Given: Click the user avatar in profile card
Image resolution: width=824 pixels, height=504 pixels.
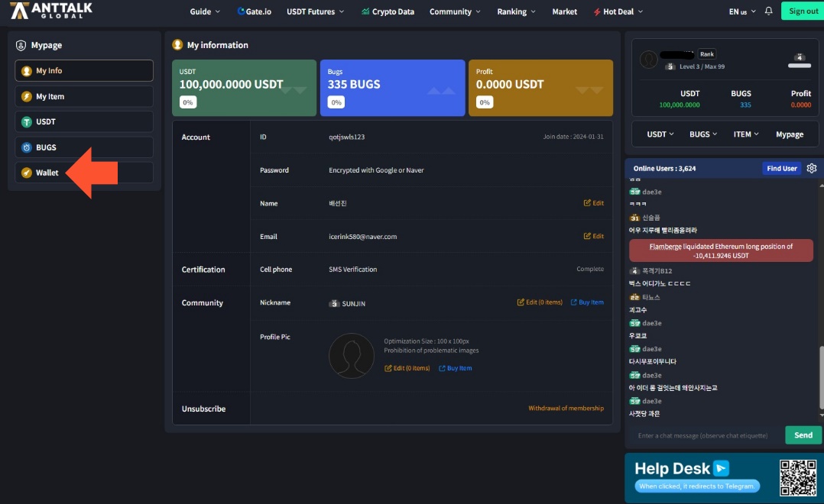Looking at the screenshot, I should click(648, 60).
